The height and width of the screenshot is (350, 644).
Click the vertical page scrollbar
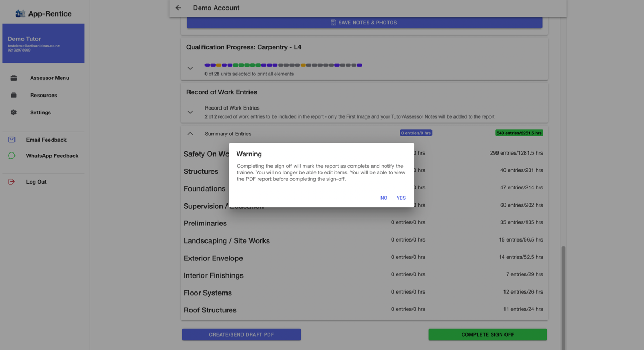tap(563, 297)
